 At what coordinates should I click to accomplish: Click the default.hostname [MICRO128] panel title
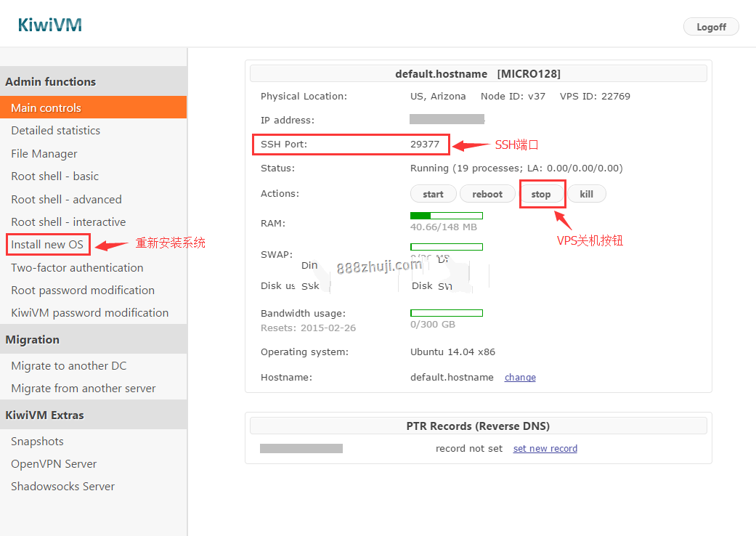coord(479,74)
